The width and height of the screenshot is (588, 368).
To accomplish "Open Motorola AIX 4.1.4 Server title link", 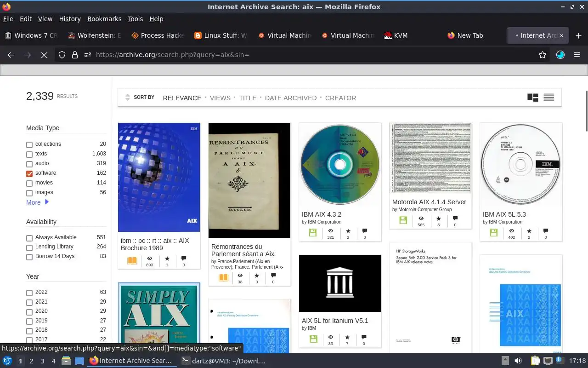I will pos(429,202).
